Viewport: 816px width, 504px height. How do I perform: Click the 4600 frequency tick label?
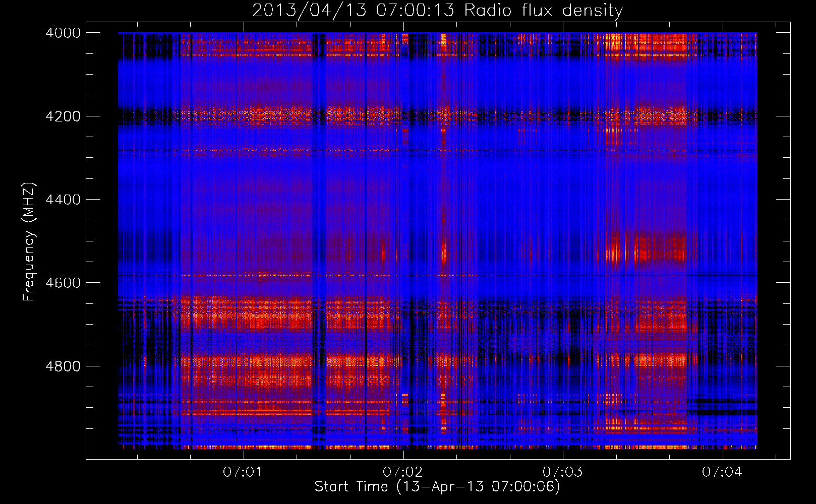(x=63, y=283)
